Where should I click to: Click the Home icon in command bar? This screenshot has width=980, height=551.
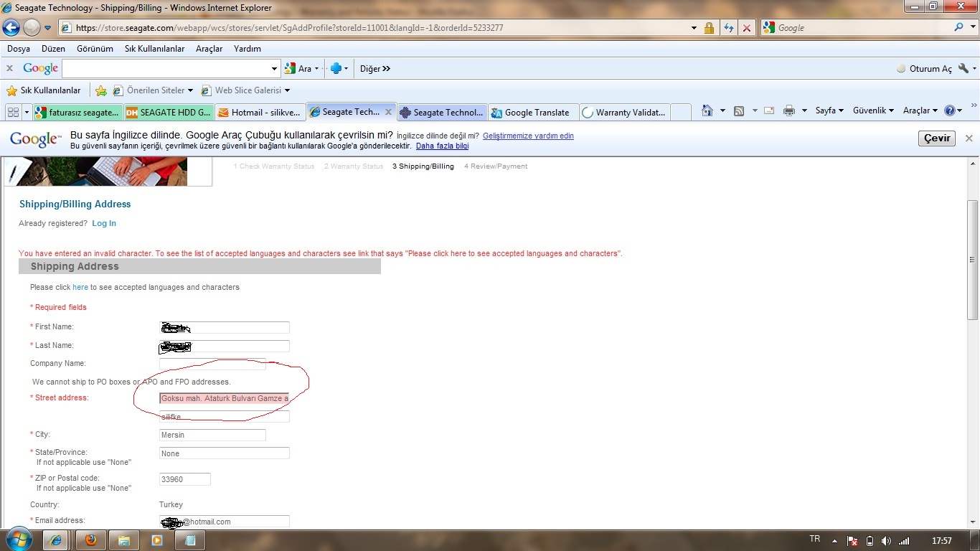point(707,110)
